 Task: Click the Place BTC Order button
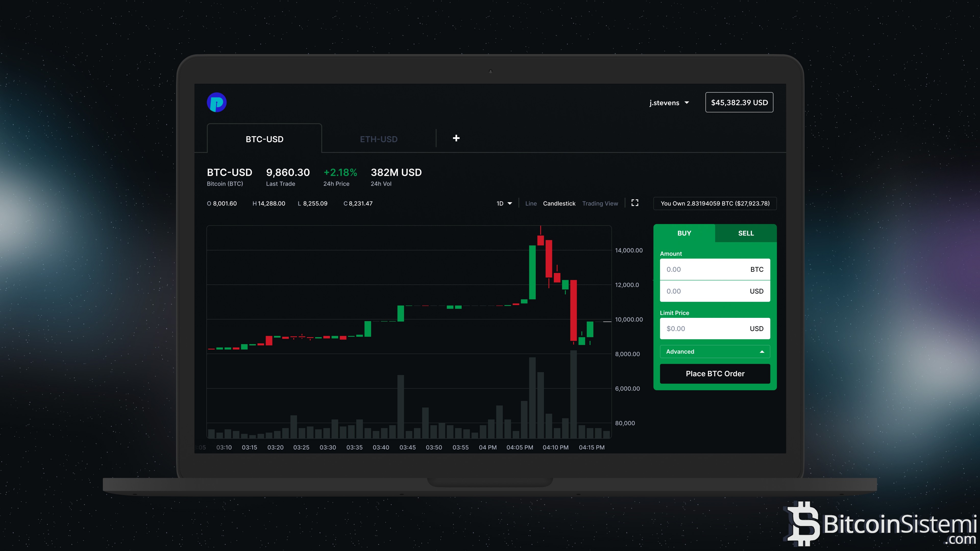coord(715,373)
